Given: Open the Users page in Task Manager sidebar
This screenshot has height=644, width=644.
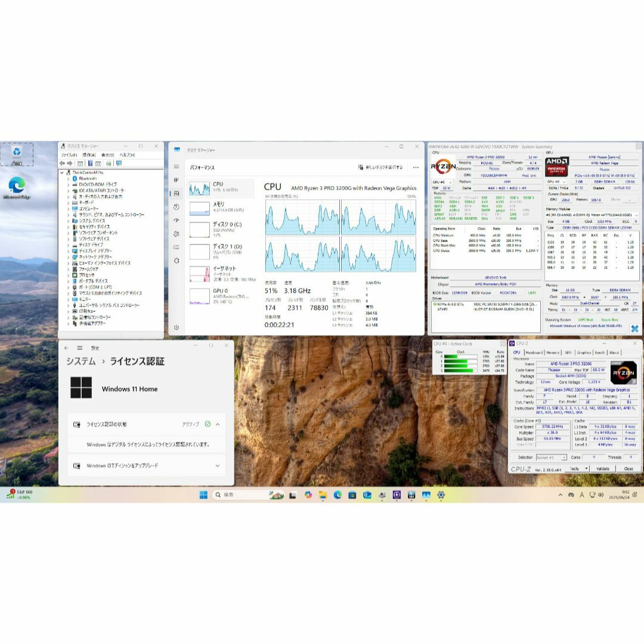Looking at the screenshot, I should pyautogui.click(x=177, y=234).
